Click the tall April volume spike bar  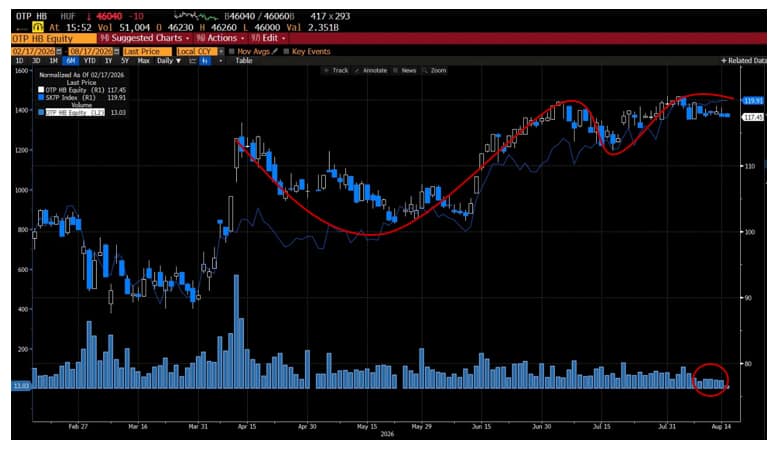click(x=236, y=331)
